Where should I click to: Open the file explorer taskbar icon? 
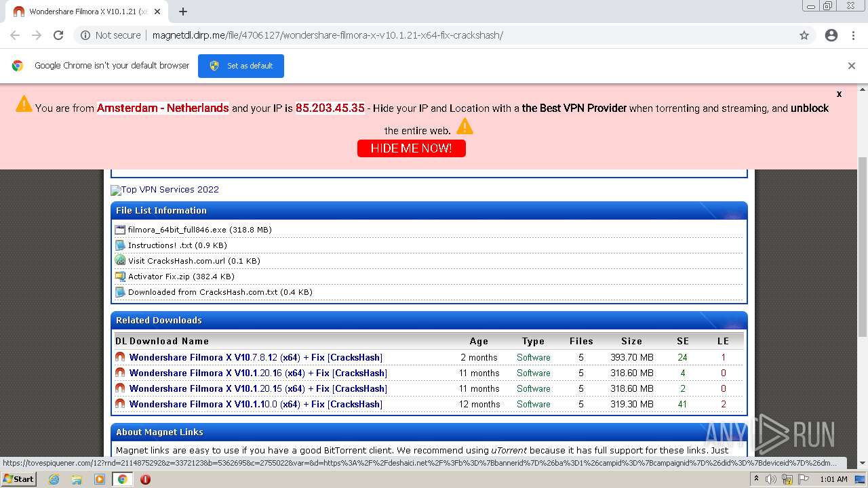(77, 479)
